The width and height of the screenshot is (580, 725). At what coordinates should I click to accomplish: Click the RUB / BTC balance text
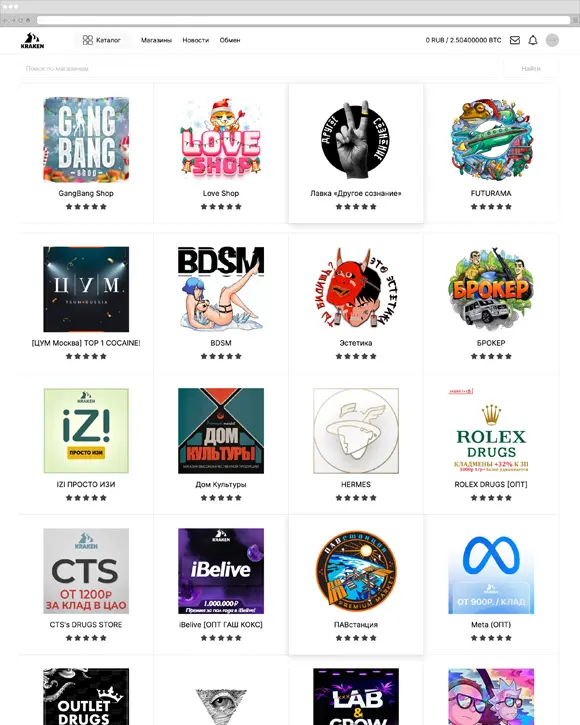[463, 40]
